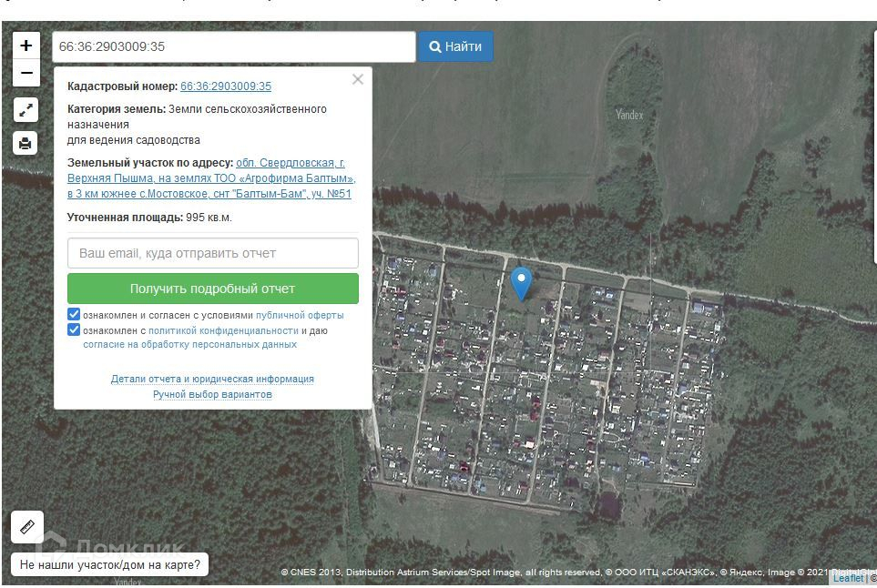Image resolution: width=877 pixels, height=588 pixels.
Task: Close the cadastral info popup
Action: pos(358,79)
